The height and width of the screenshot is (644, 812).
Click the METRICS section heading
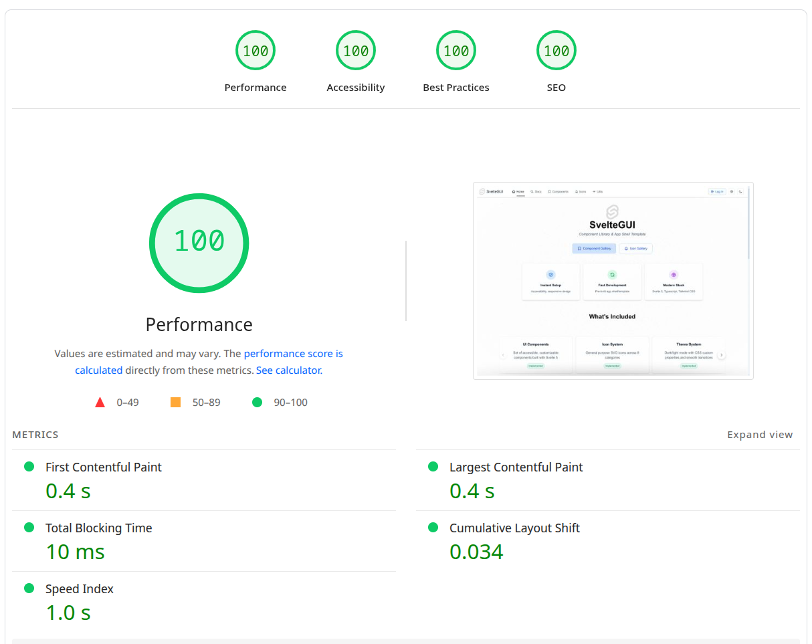tap(35, 435)
